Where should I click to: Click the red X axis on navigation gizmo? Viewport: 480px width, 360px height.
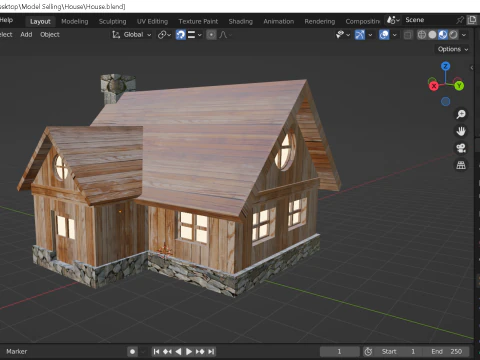coord(434,86)
